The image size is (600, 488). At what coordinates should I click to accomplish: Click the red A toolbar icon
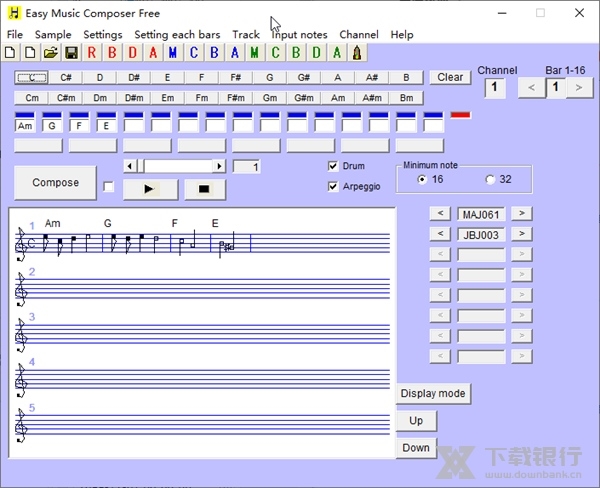pyautogui.click(x=153, y=52)
